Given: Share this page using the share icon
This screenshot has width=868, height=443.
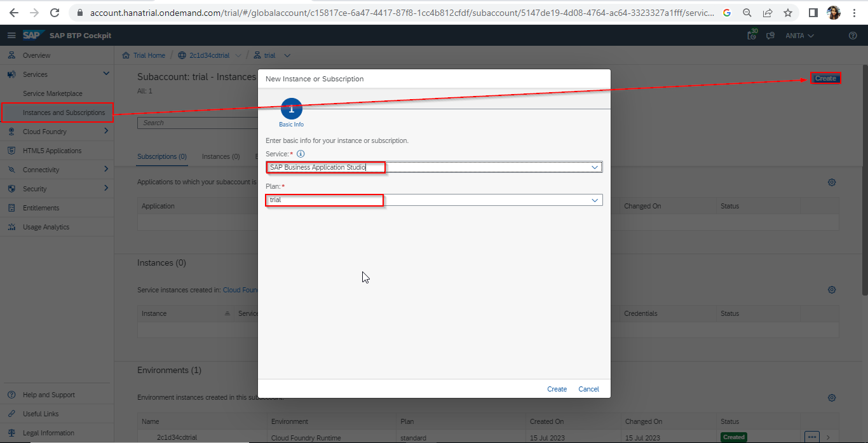Looking at the screenshot, I should click(x=768, y=13).
